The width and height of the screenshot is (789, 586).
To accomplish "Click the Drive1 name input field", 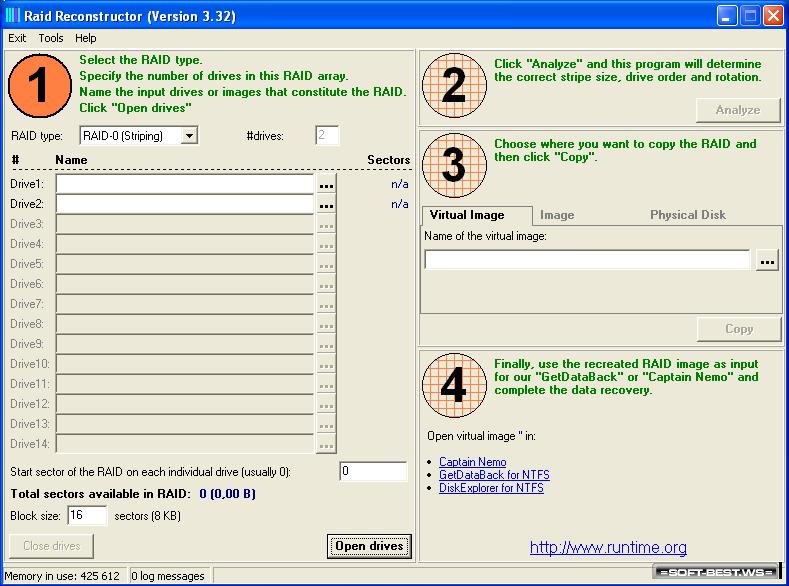I will (x=184, y=185).
